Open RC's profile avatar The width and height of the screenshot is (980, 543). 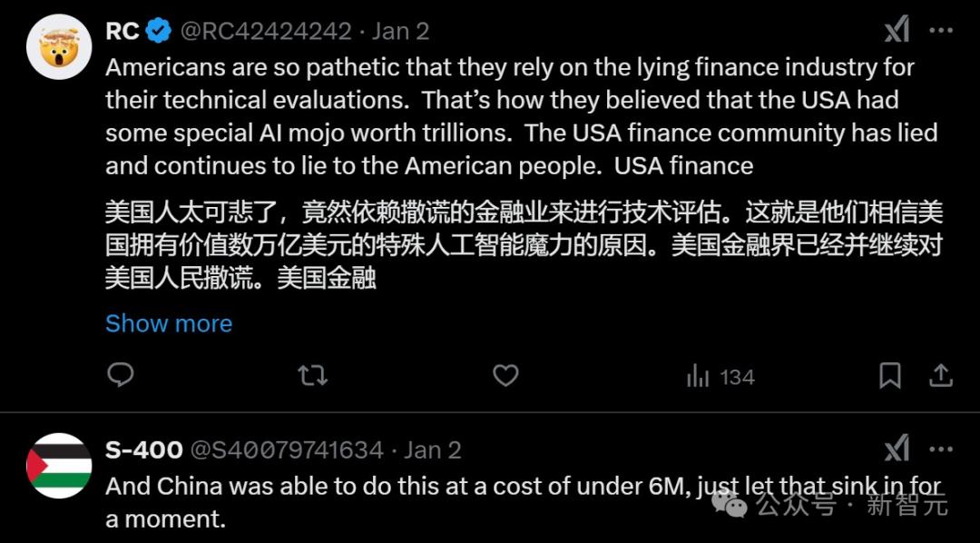coord(59,46)
